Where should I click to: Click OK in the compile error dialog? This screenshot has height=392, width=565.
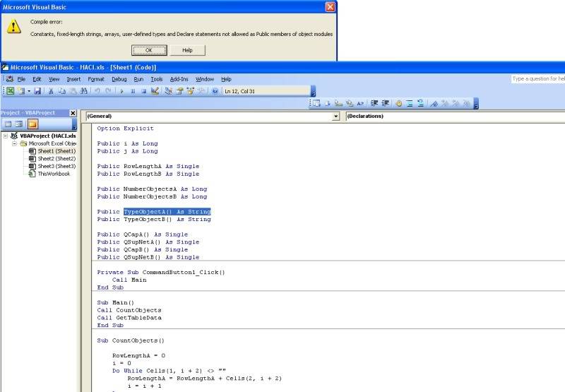[149, 50]
